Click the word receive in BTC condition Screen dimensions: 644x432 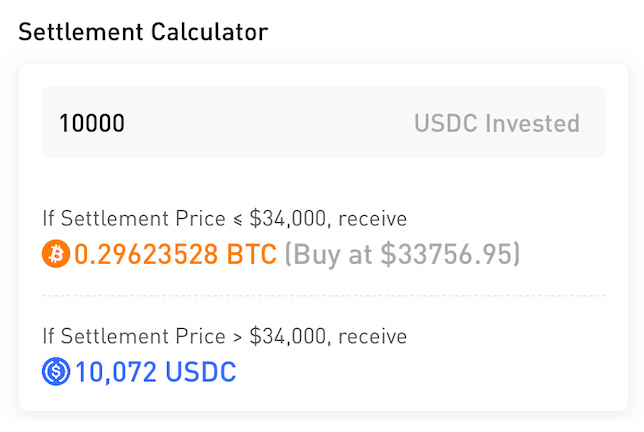click(x=373, y=219)
